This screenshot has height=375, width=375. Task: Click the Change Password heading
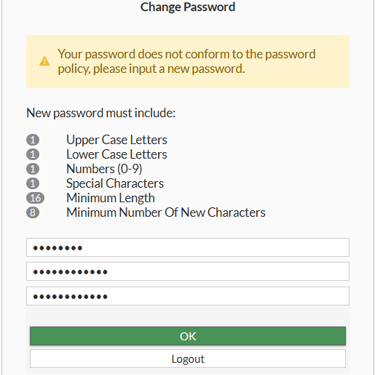[x=188, y=7]
